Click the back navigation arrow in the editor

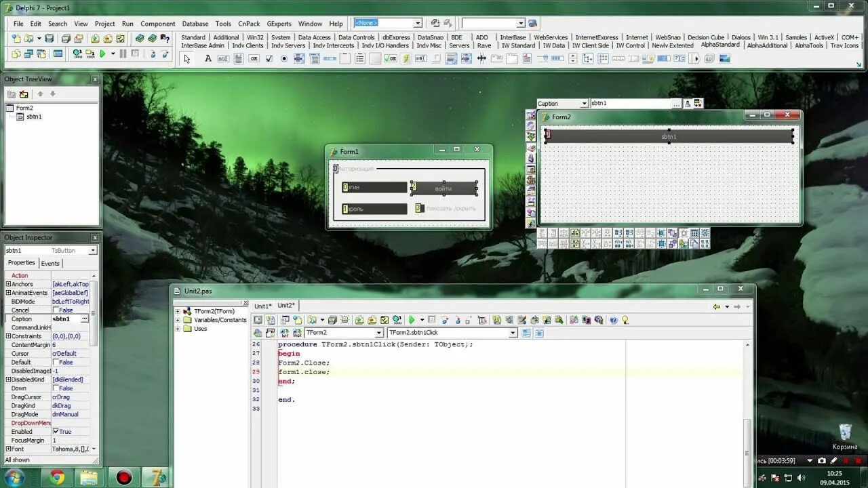pyautogui.click(x=717, y=307)
